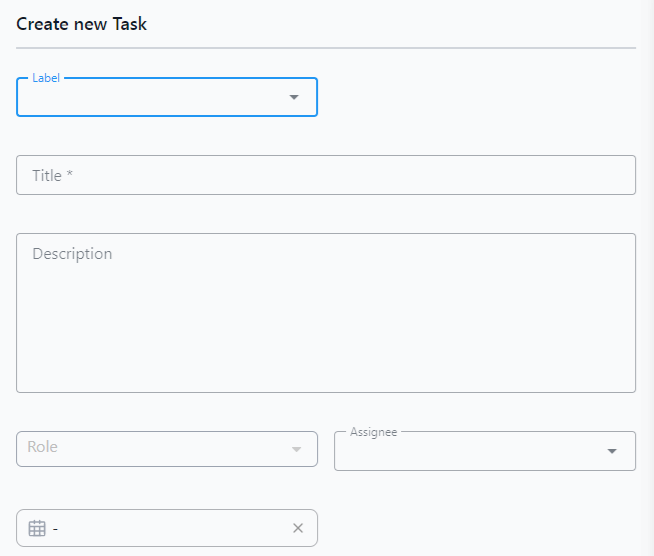Viewport: 654px width, 556px height.
Task: Expand the Label dropdown arrow
Action: (294, 97)
